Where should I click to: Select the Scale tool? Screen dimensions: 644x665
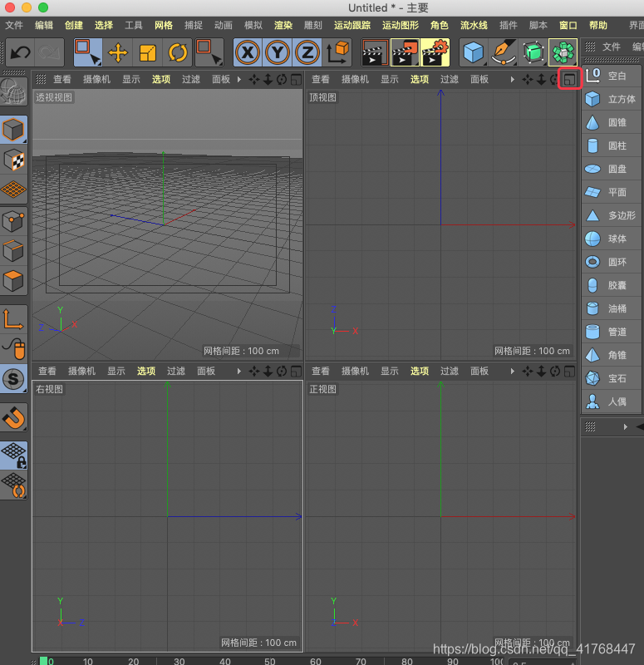[148, 53]
